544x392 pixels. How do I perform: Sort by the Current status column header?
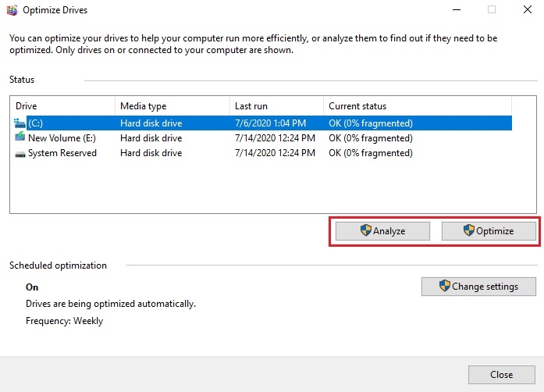[x=418, y=106]
